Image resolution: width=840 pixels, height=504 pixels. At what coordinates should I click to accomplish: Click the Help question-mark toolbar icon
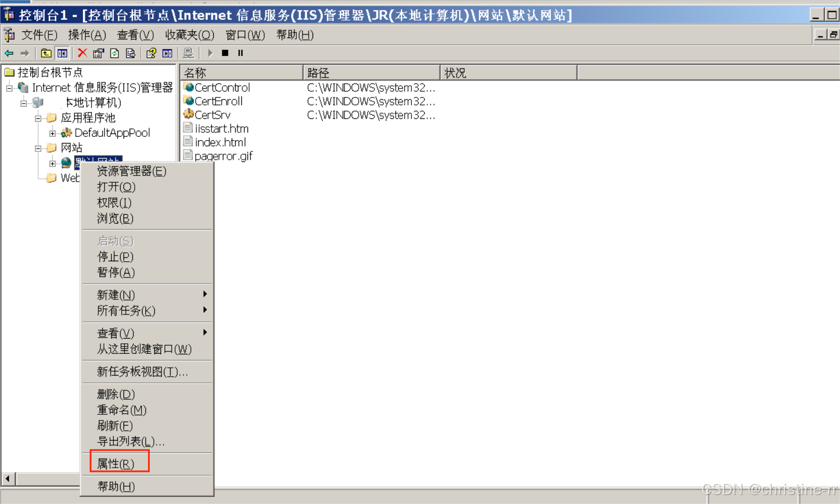151,53
